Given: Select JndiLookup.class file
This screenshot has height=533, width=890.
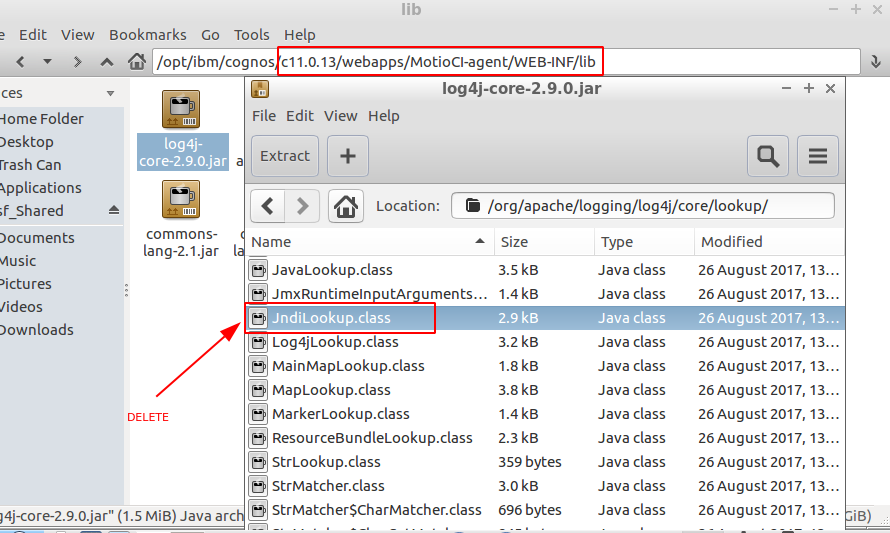Looking at the screenshot, I should point(545,318).
